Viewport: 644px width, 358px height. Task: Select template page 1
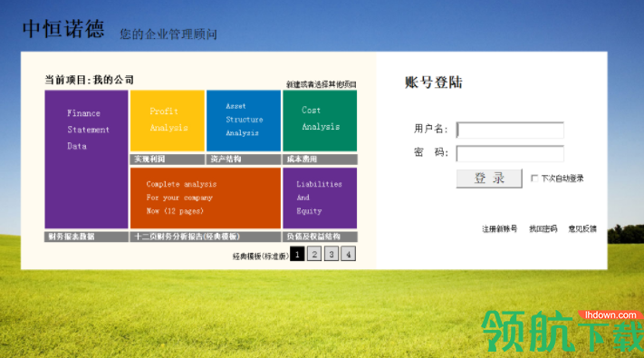(x=297, y=254)
